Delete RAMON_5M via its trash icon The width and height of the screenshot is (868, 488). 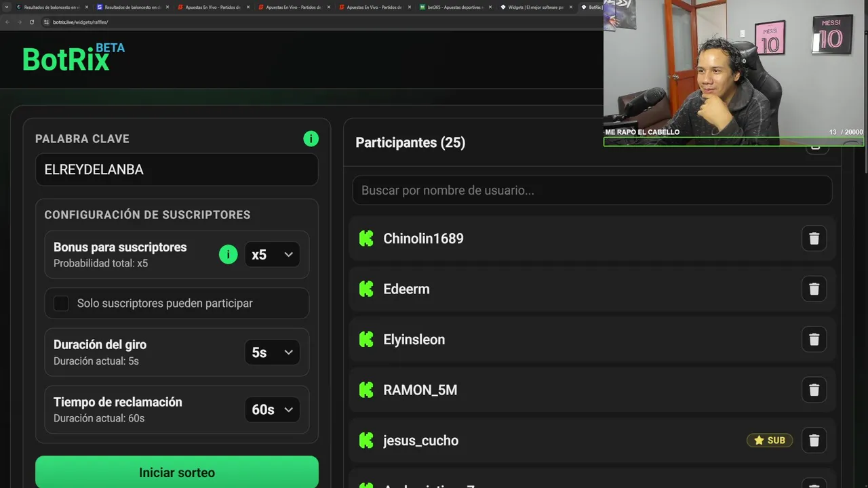point(814,390)
